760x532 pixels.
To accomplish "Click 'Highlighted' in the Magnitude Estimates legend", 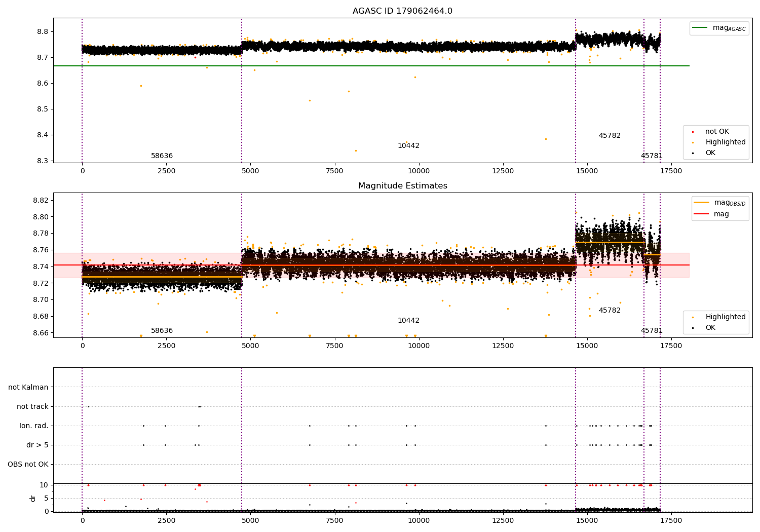I will (x=726, y=317).
